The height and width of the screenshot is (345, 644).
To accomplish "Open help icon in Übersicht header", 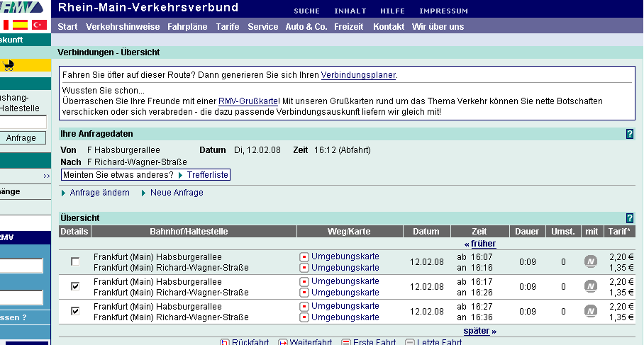I will click(630, 218).
